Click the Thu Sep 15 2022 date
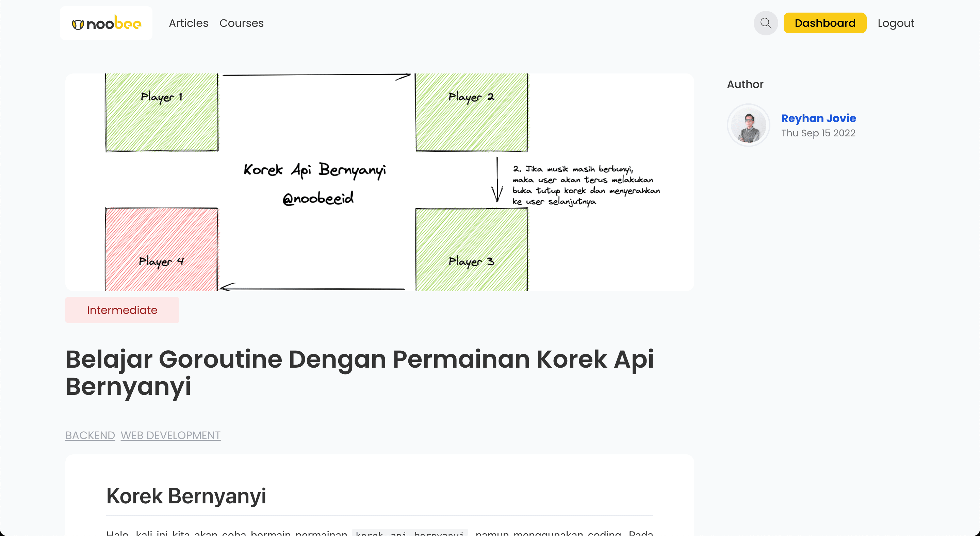 tap(818, 133)
